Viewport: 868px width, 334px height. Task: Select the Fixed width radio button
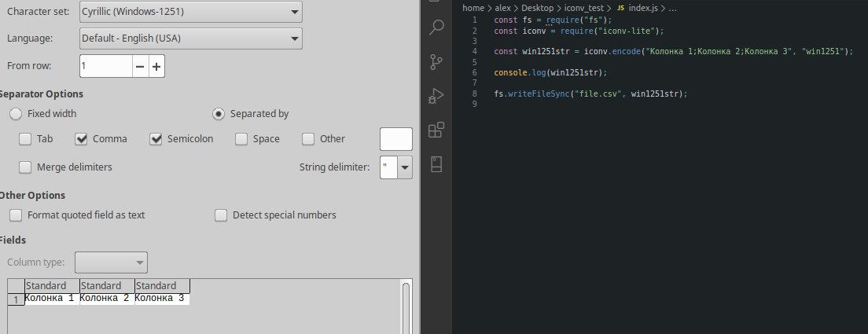[x=16, y=114]
